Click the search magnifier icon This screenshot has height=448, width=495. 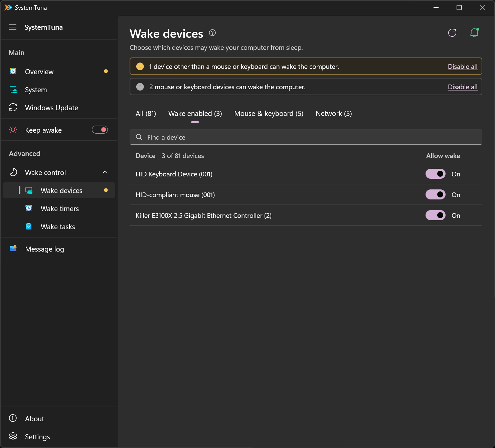click(x=139, y=137)
